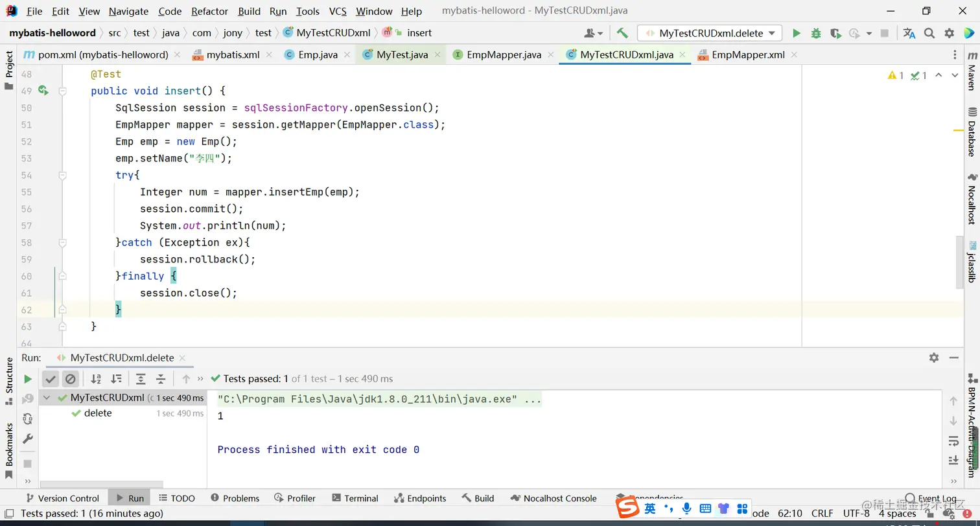Open the Database tool window
The width and height of the screenshot is (980, 526).
[972, 132]
